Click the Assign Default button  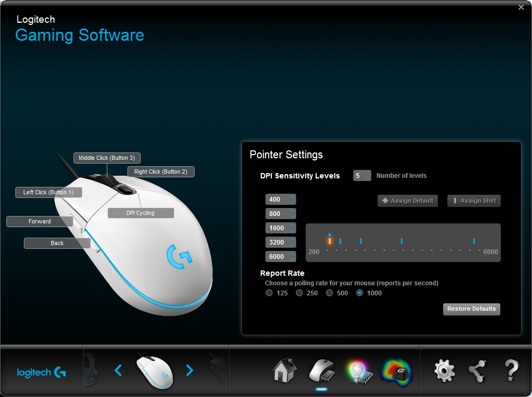click(x=407, y=201)
